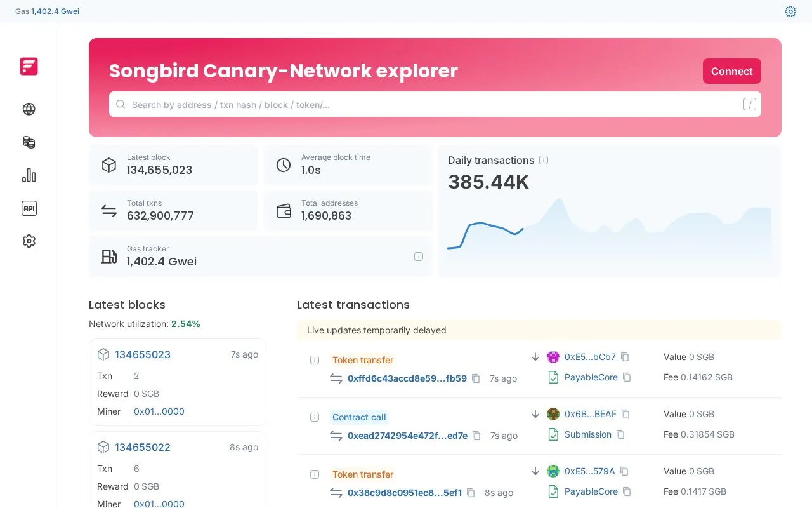Open details for transaction 0xead2742954e472f...ed7e
Screen dimensions: 812x508
point(314,417)
